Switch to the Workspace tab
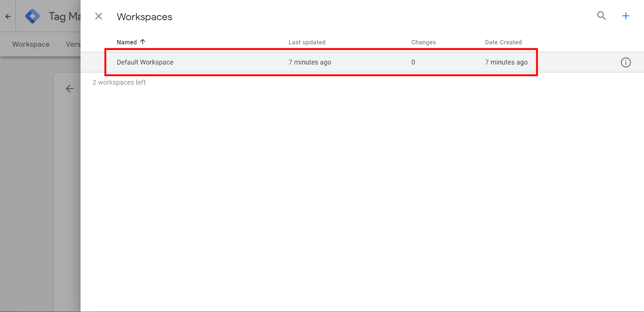The width and height of the screenshot is (644, 312). point(31,44)
